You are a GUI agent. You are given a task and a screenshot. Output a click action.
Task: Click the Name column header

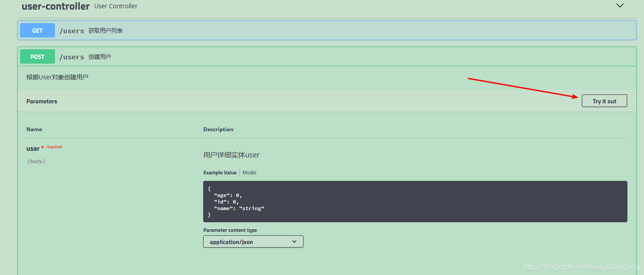(34, 129)
